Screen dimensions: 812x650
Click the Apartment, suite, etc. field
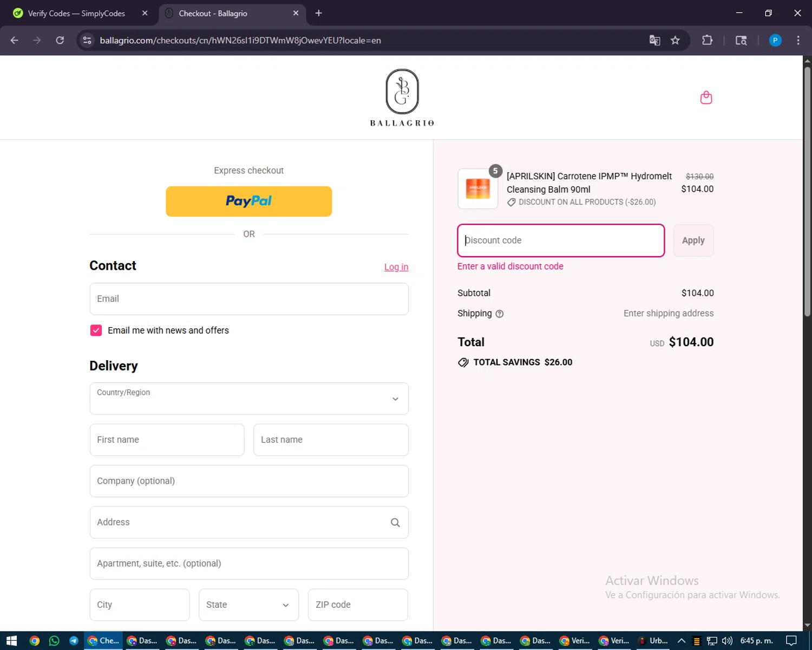click(x=249, y=563)
